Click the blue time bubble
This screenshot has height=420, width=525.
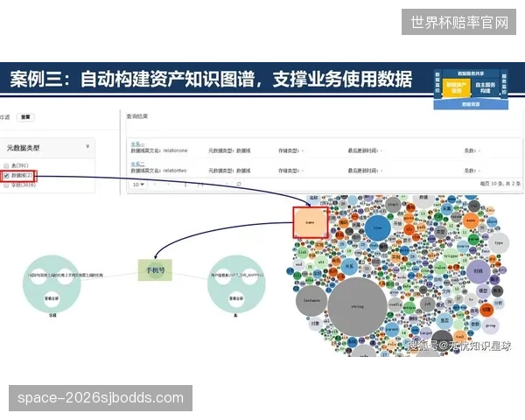378,227
